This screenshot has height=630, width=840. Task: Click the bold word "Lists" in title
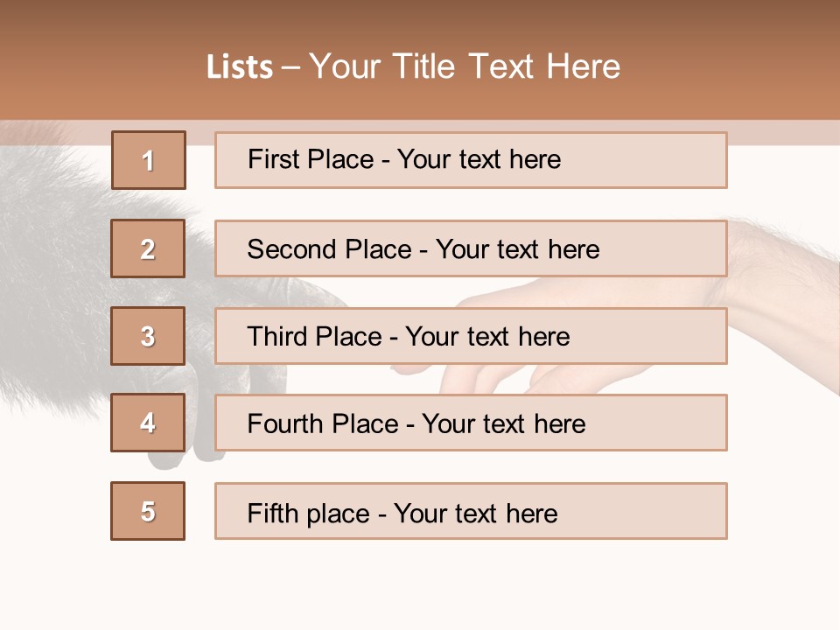click(240, 67)
